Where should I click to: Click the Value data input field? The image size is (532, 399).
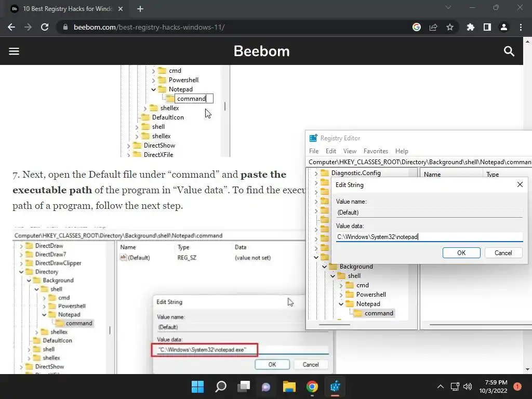tap(429, 237)
